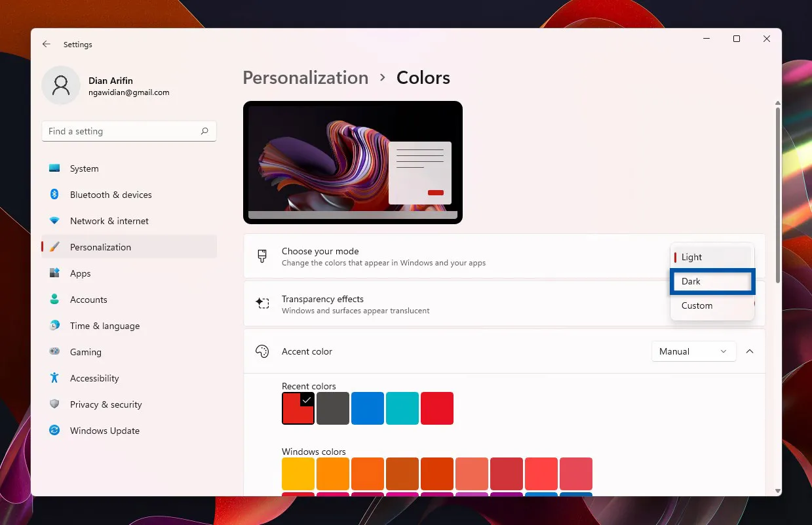This screenshot has height=525, width=812.
Task: Go to Time & language settings
Action: [x=104, y=326]
